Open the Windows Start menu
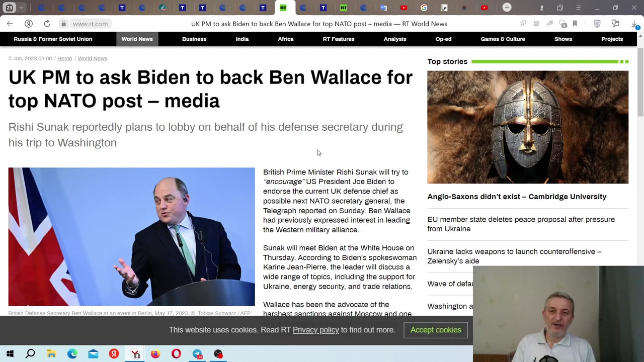 (x=10, y=354)
